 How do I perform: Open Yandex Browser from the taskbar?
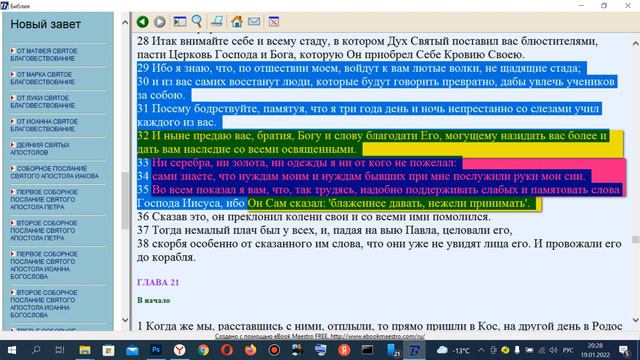pyautogui.click(x=180, y=350)
